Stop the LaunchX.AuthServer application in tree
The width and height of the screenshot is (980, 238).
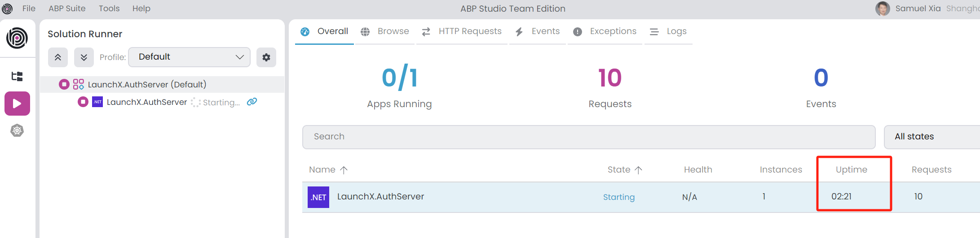pyautogui.click(x=83, y=102)
